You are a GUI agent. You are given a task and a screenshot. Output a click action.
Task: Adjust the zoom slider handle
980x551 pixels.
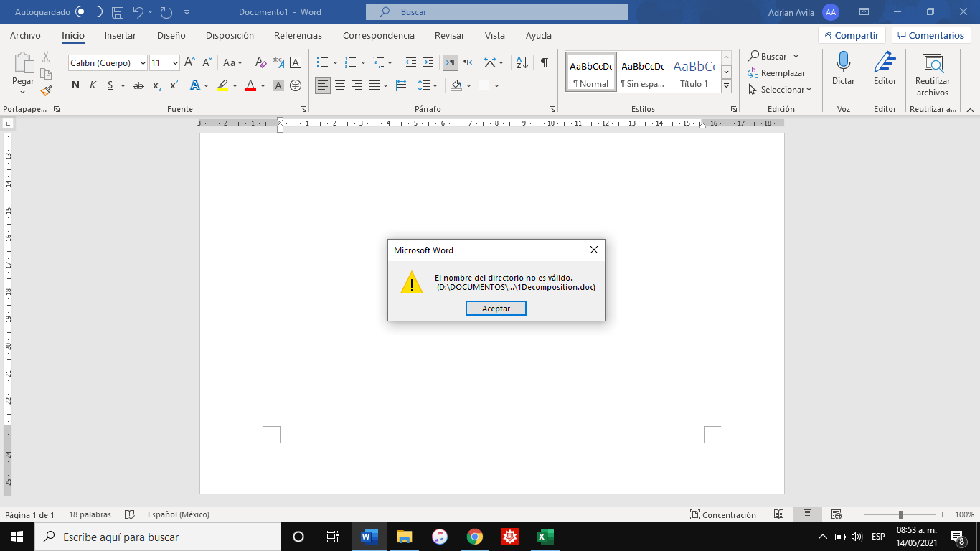click(x=900, y=514)
